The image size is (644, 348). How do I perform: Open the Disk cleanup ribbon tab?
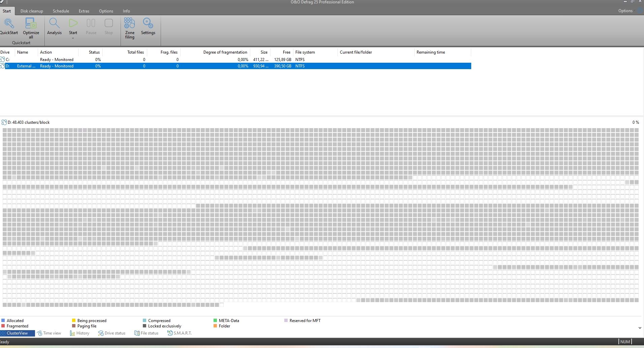(32, 11)
